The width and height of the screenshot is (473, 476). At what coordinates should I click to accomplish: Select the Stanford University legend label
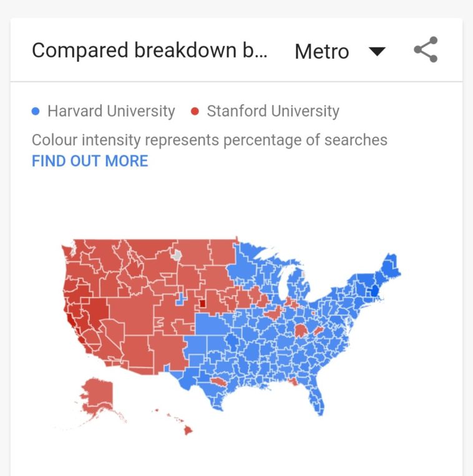point(273,112)
